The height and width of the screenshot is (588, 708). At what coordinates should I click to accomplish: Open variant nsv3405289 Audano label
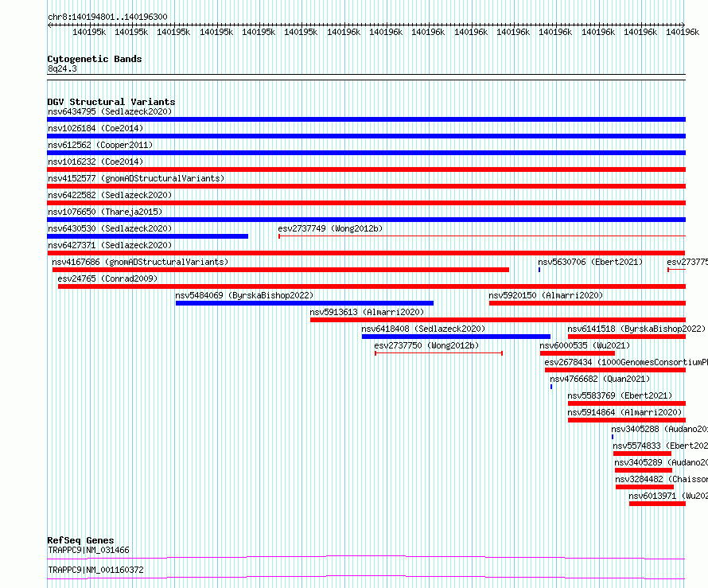661,462
